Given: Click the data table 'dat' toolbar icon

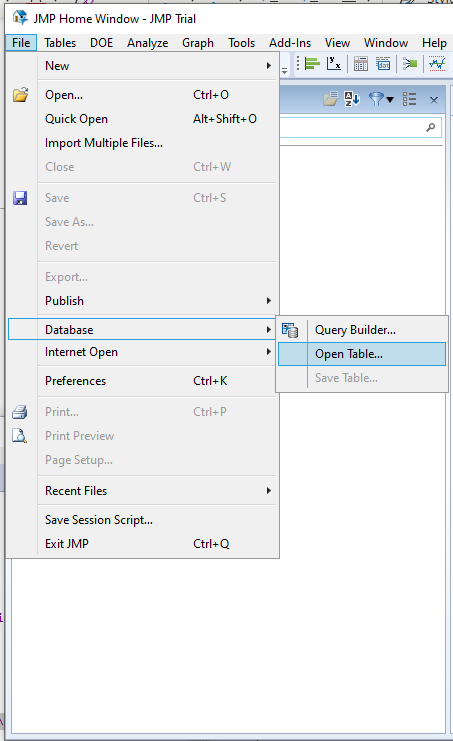Looking at the screenshot, I should (x=383, y=63).
